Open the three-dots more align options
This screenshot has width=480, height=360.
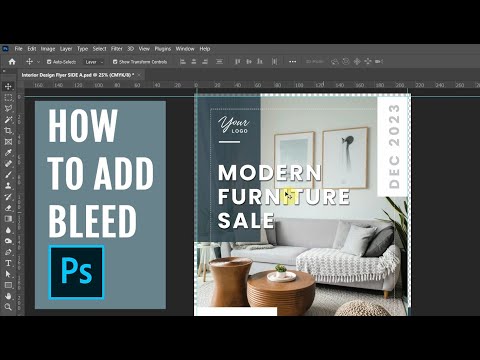(292, 62)
